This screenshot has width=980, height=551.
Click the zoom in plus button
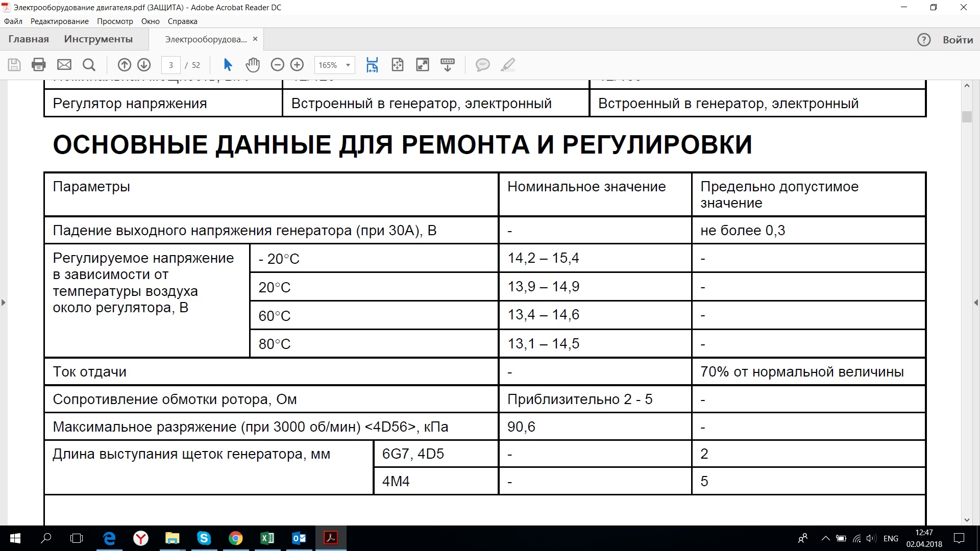coord(297,65)
